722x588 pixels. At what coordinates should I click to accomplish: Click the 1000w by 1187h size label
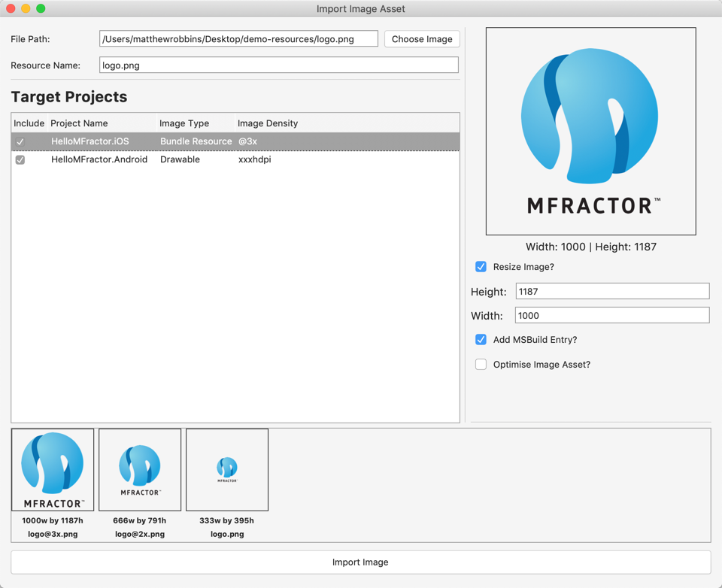tap(53, 520)
